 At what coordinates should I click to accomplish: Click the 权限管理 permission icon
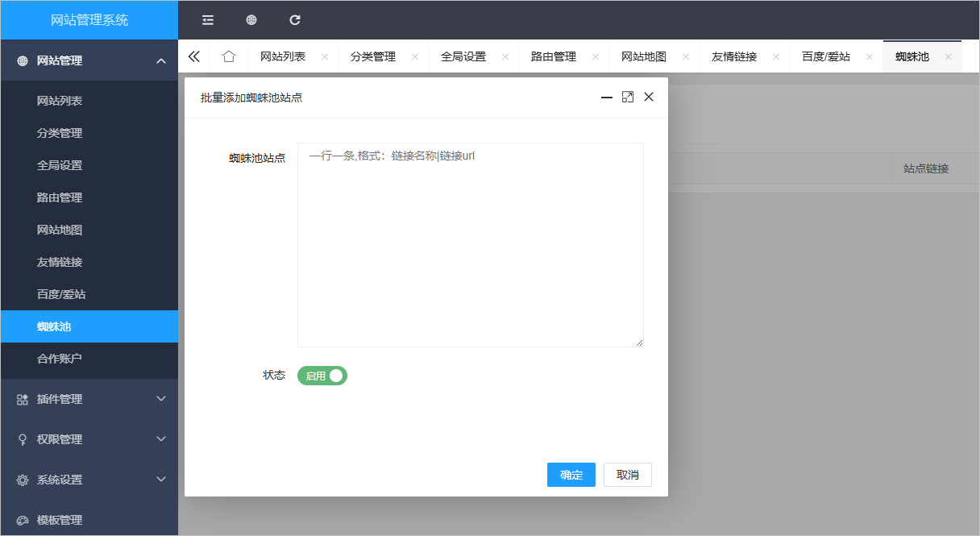pyautogui.click(x=23, y=439)
